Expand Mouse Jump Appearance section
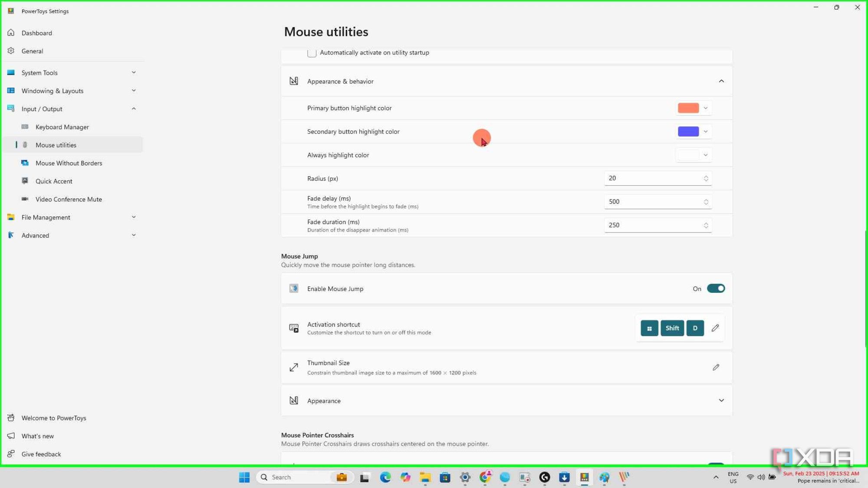 [x=721, y=401]
